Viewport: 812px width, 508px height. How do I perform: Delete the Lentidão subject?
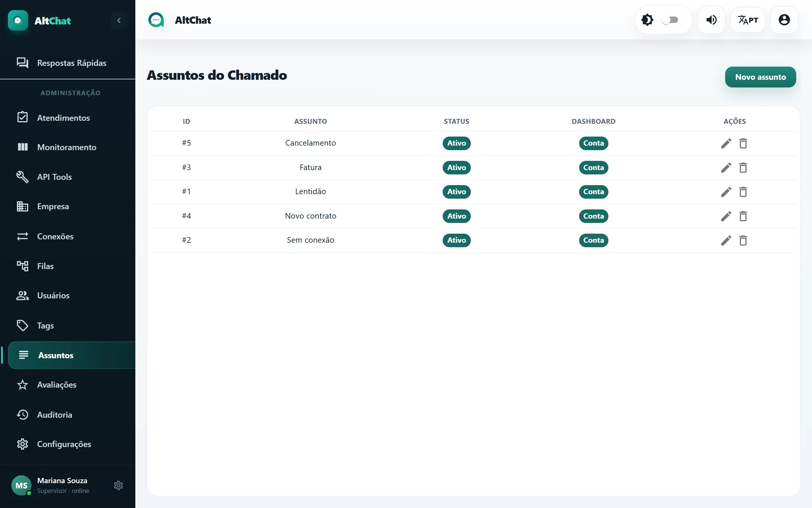(743, 192)
